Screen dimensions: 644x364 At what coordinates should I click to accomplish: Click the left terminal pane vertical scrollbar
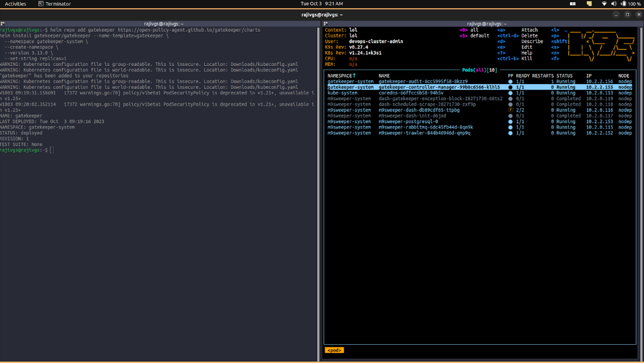(320, 193)
